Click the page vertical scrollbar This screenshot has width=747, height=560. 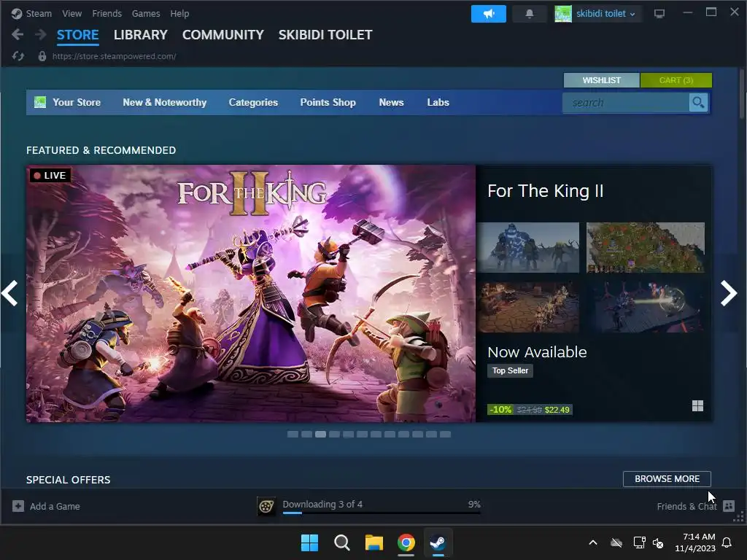point(741,93)
